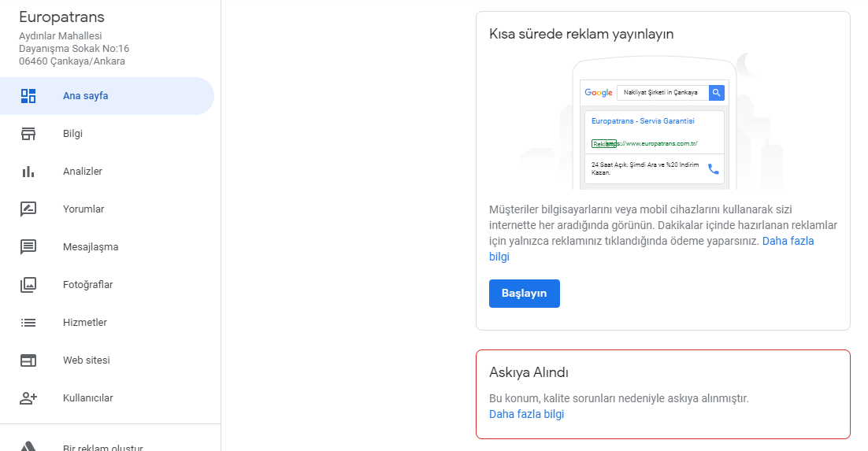
Task: Click the 24 Saat Açık ad description text
Action: click(645, 168)
